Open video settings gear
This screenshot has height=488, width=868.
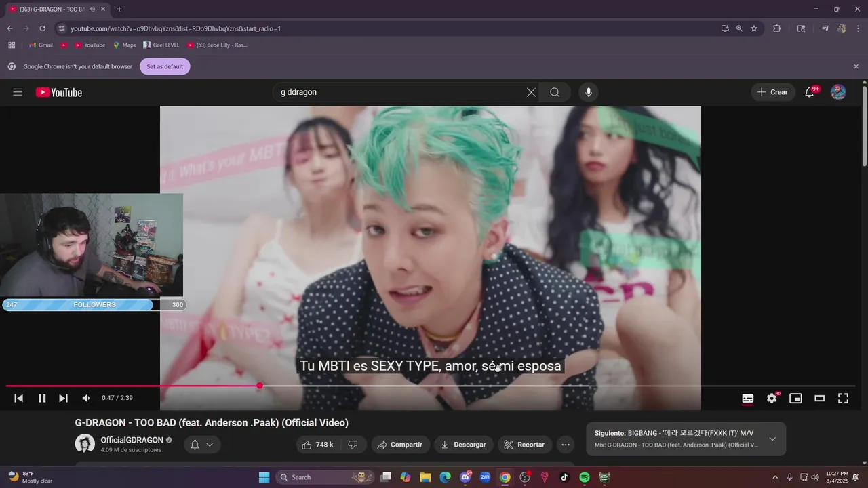(772, 399)
